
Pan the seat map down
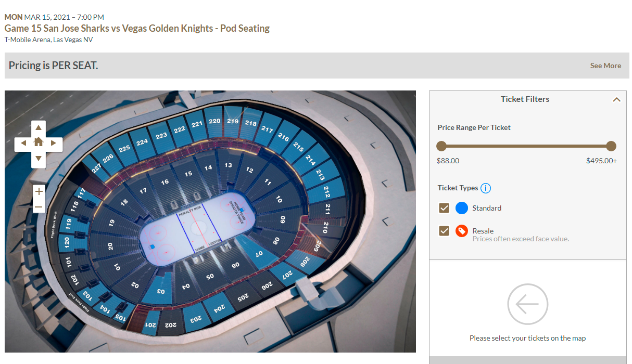click(x=39, y=158)
